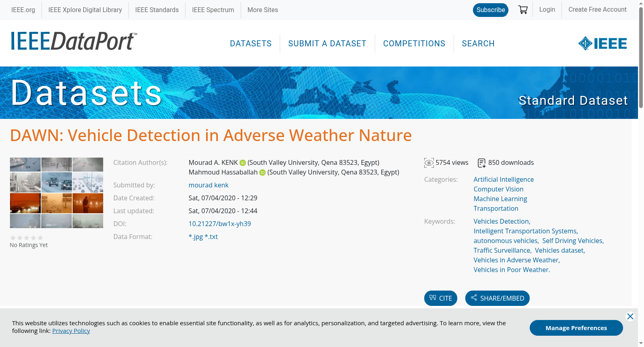This screenshot has height=347, width=644.
Task: Click the IEEE DataPort logo
Action: tap(74, 42)
